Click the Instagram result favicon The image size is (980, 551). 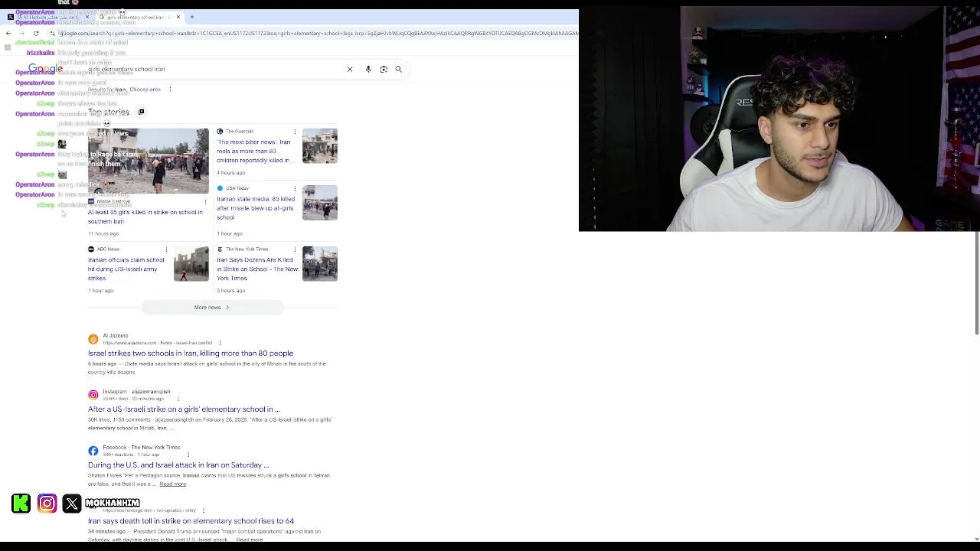pyautogui.click(x=93, y=395)
